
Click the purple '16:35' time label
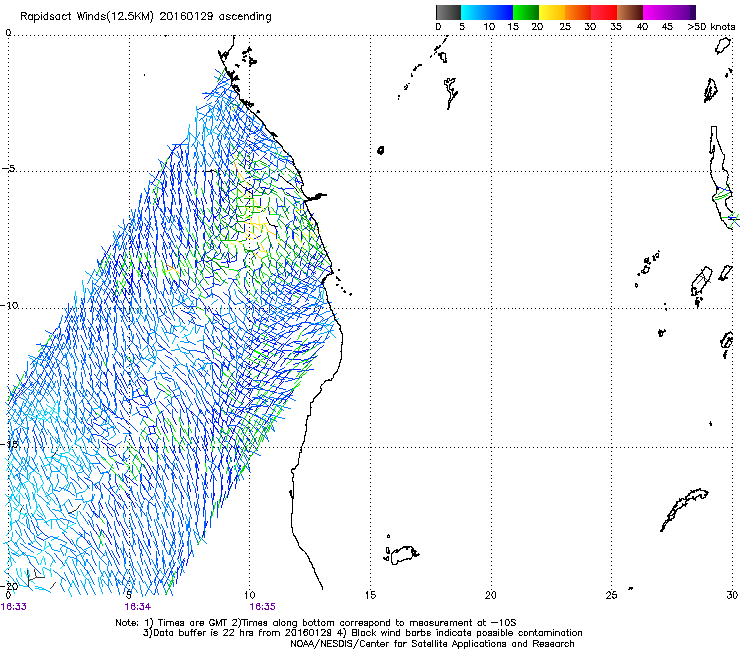262,607
